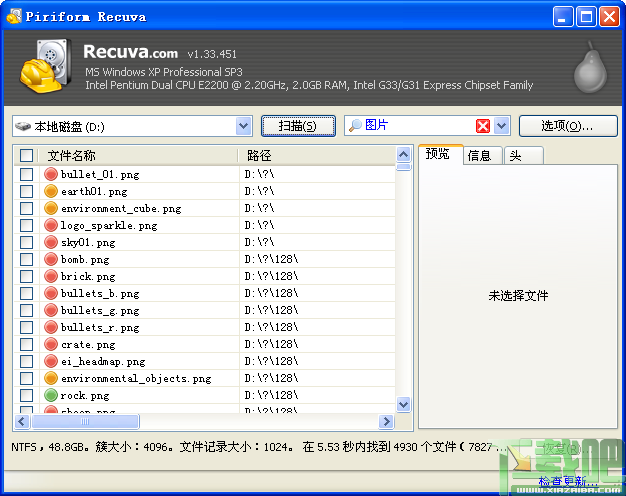Select the file name bullets_b.png
The width and height of the screenshot is (626, 496).
100,294
